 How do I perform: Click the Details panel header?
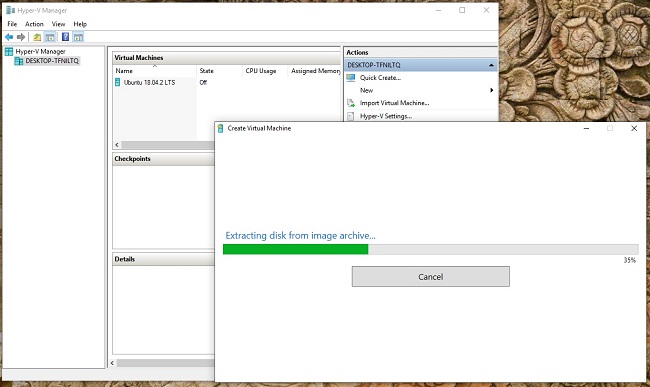pos(163,259)
